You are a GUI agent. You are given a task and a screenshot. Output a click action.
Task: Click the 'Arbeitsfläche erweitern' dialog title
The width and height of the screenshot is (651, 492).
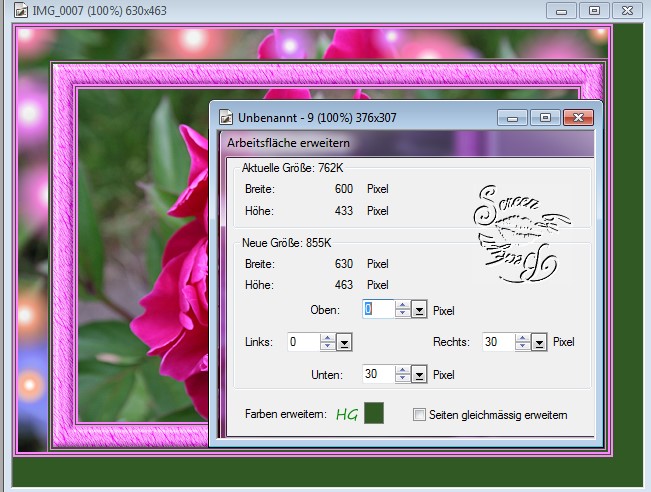(288, 143)
